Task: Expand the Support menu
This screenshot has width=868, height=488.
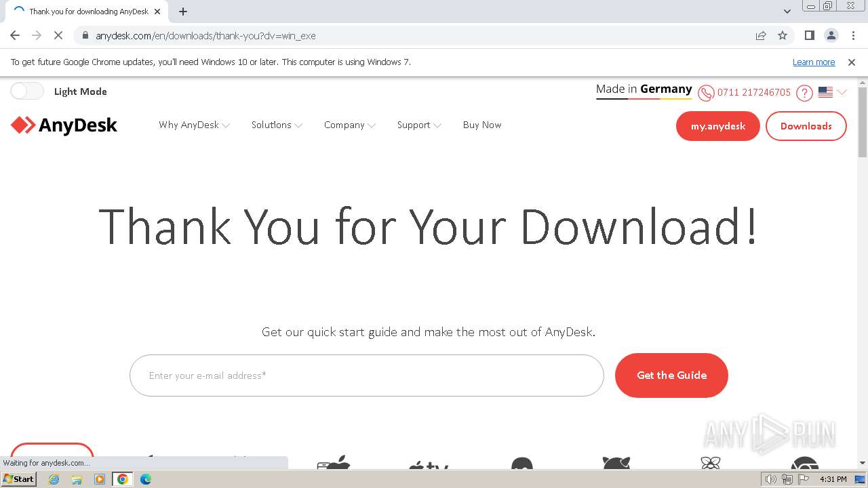Action: pyautogui.click(x=419, y=125)
